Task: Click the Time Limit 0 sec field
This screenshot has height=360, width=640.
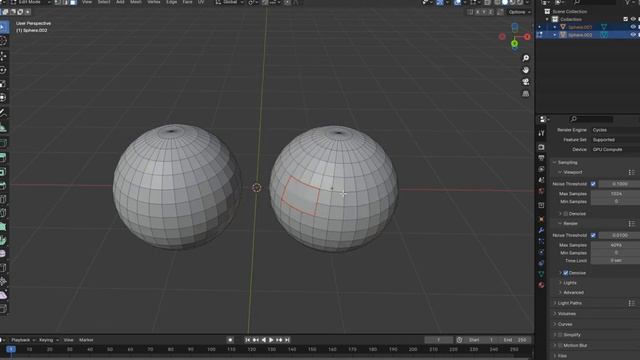Action: coord(616,260)
